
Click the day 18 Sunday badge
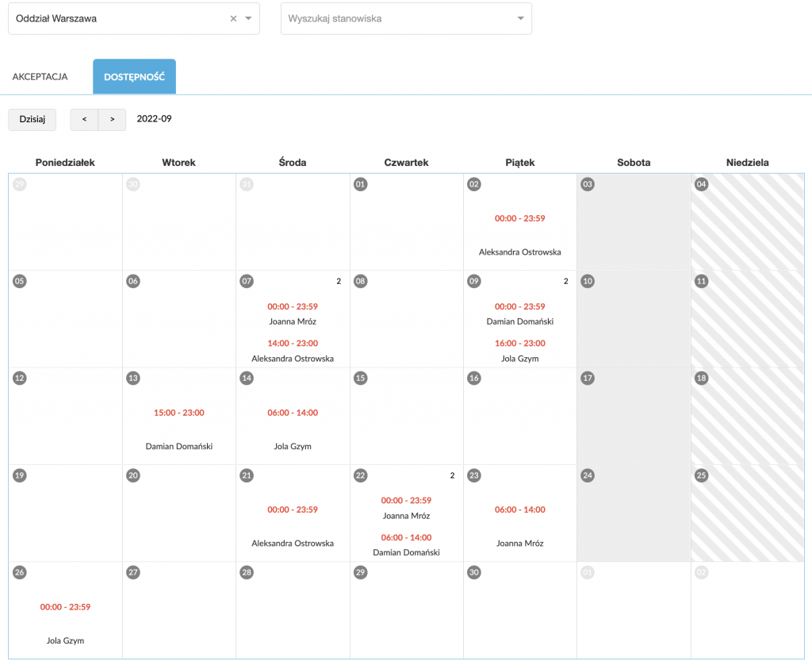(701, 378)
